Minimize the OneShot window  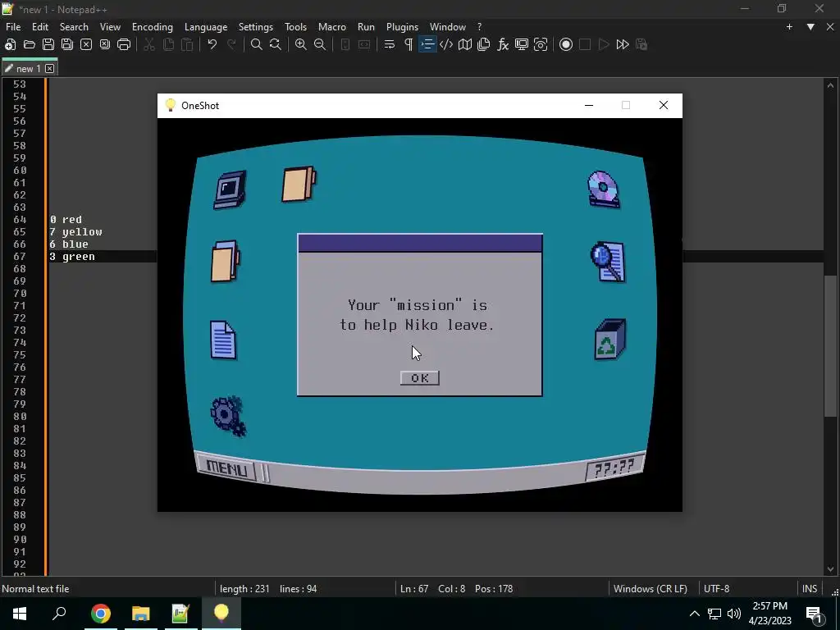(x=589, y=106)
